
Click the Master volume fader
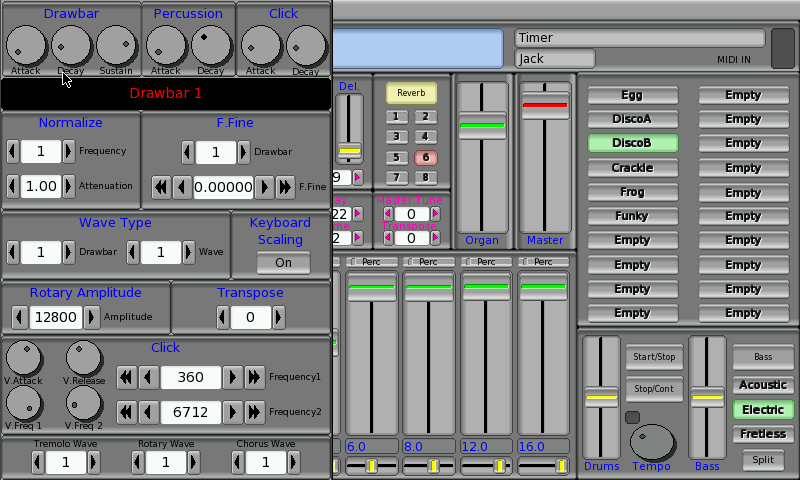(x=545, y=106)
